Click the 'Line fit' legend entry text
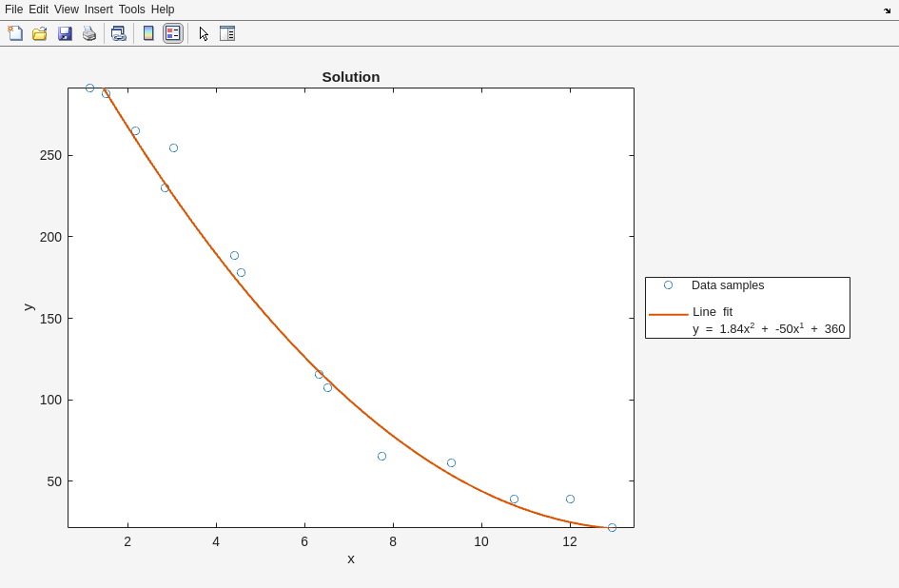 (713, 312)
